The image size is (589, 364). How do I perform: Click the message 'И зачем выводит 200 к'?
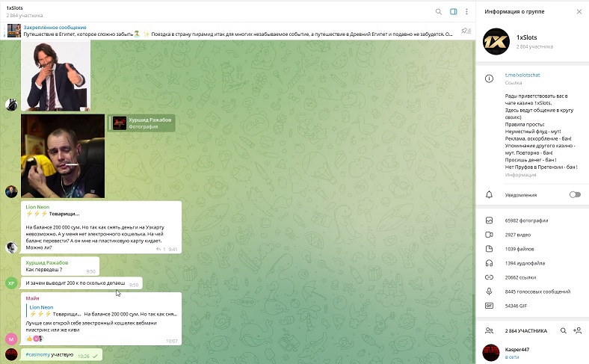[x=81, y=283]
